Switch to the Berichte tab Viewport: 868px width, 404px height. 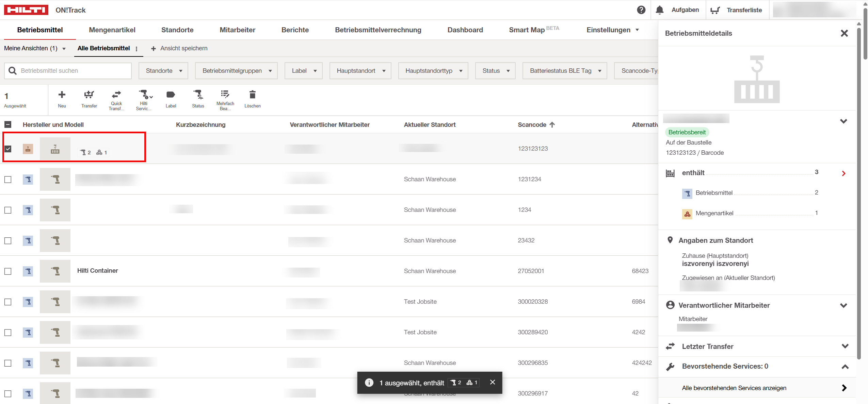coord(295,30)
